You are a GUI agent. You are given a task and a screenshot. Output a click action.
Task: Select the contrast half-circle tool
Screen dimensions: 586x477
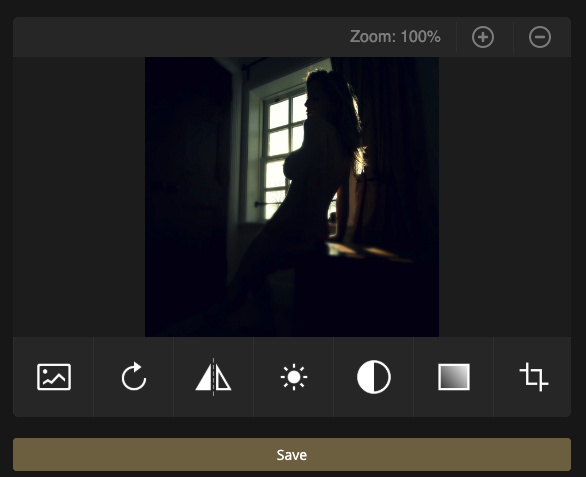[374, 377]
